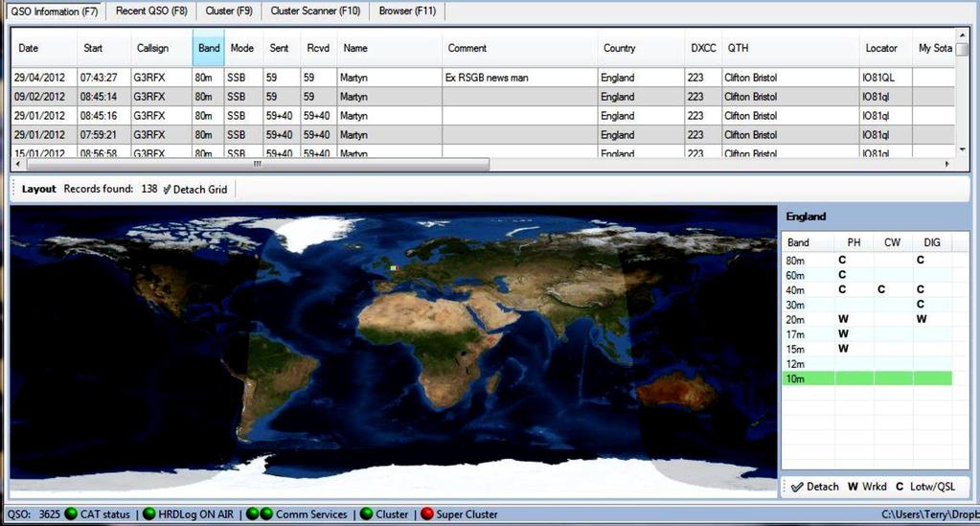Click the station marker on England map

394,267
